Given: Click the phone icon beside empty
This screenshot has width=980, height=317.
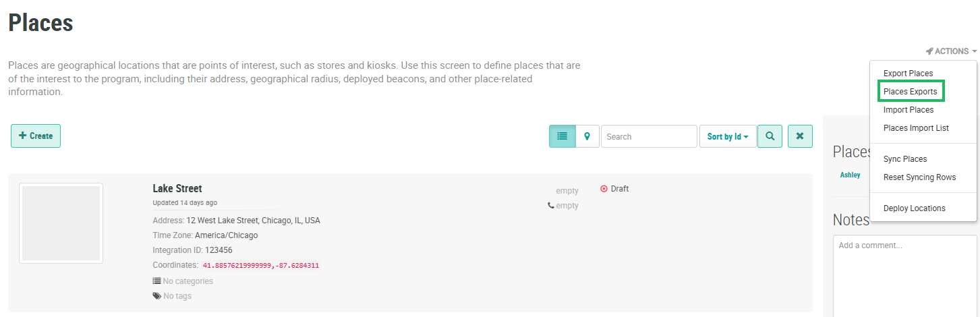Looking at the screenshot, I should click(x=551, y=206).
